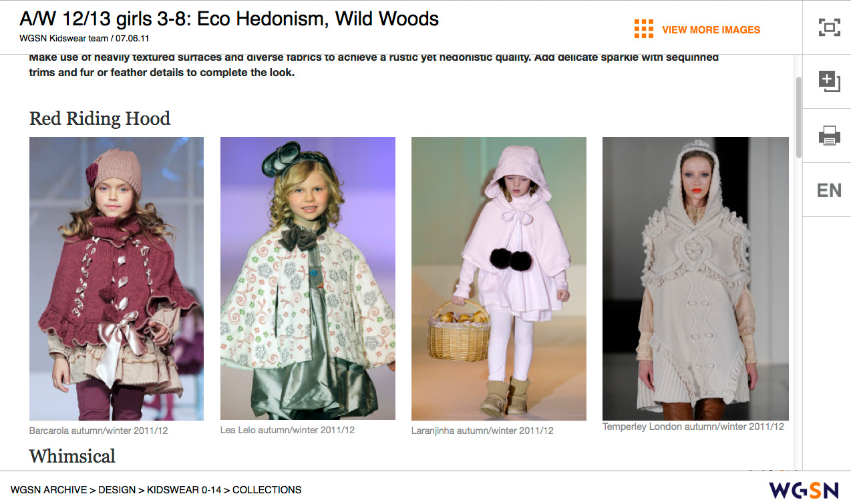The height and width of the screenshot is (504, 851).
Task: Open the Lea Lelo cape image
Action: tap(308, 278)
